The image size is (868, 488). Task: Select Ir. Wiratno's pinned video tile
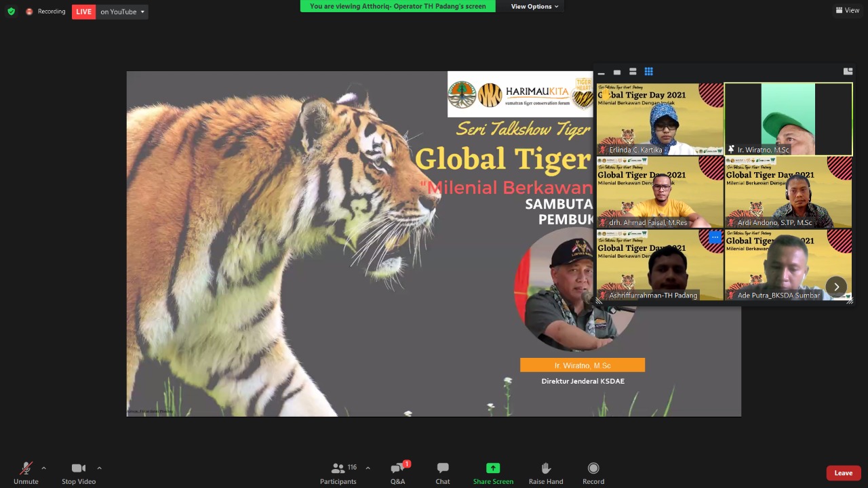pos(788,119)
